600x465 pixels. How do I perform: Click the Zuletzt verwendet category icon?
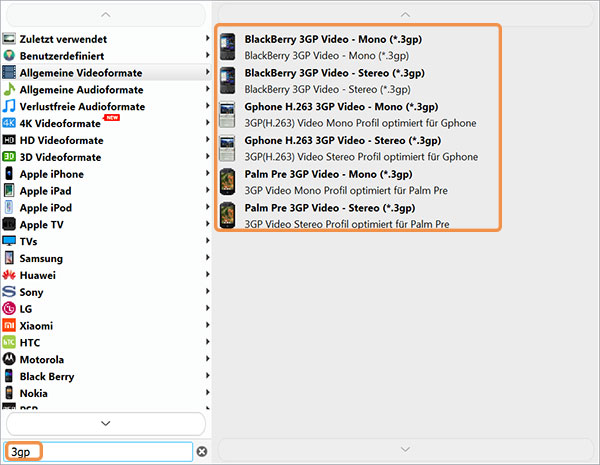[x=9, y=39]
